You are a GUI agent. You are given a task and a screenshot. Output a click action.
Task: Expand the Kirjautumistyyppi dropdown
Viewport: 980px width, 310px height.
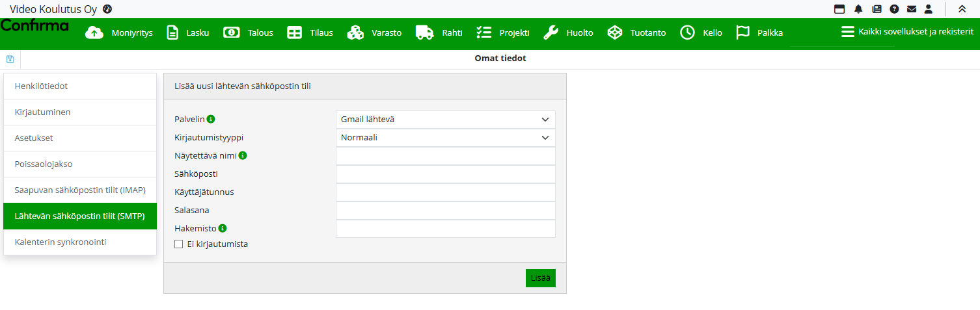coord(445,138)
